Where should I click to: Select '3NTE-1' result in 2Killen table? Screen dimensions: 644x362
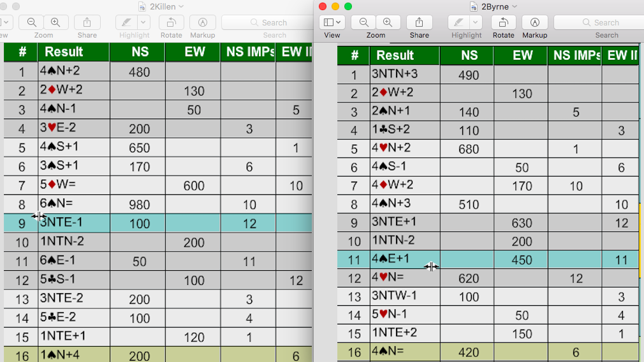tap(61, 222)
